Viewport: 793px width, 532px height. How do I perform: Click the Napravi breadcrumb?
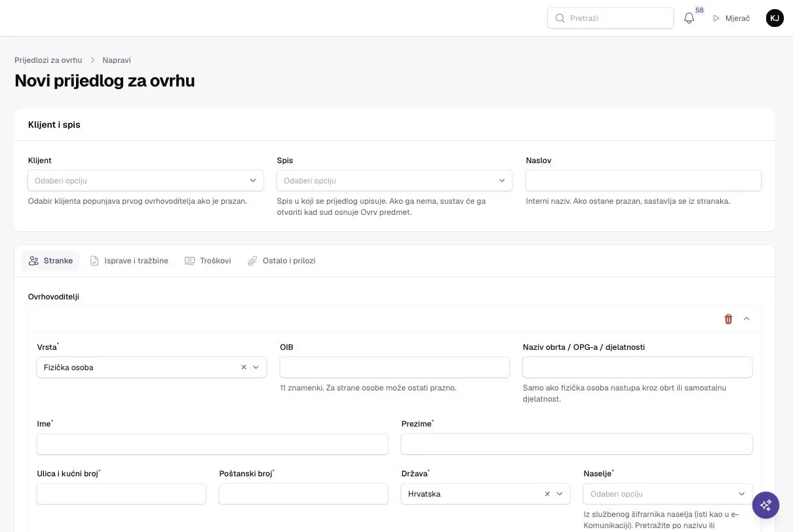[117, 60]
